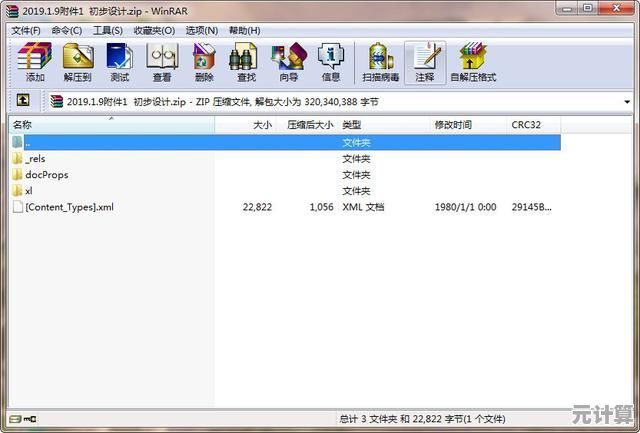
Task: Open the 选项(N) menu
Action: (201, 30)
